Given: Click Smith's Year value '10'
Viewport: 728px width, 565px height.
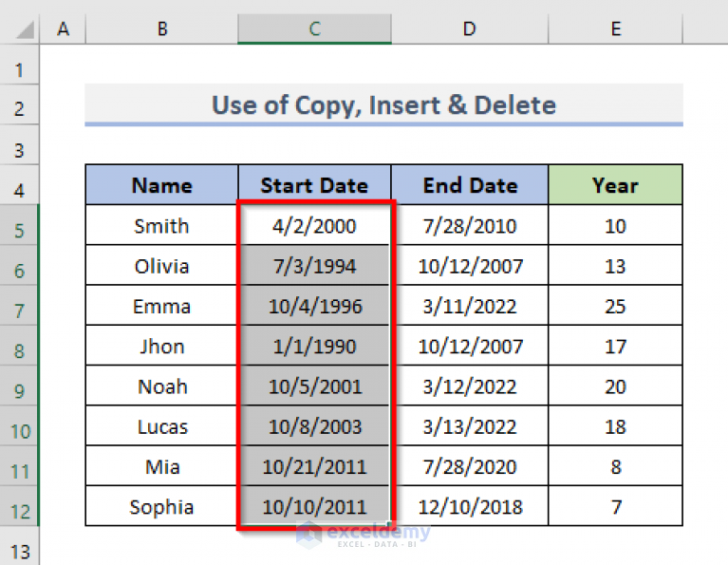Looking at the screenshot, I should (x=615, y=225).
